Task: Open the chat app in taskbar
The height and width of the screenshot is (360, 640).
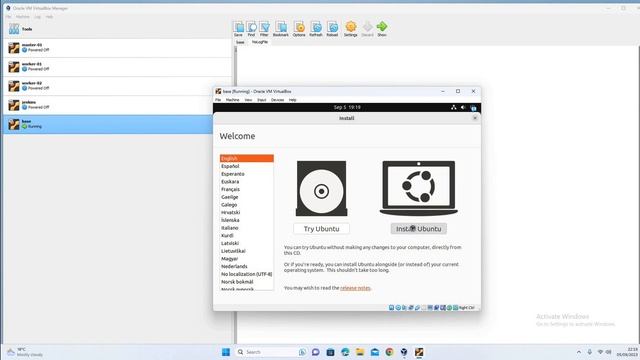Action: (x=316, y=352)
